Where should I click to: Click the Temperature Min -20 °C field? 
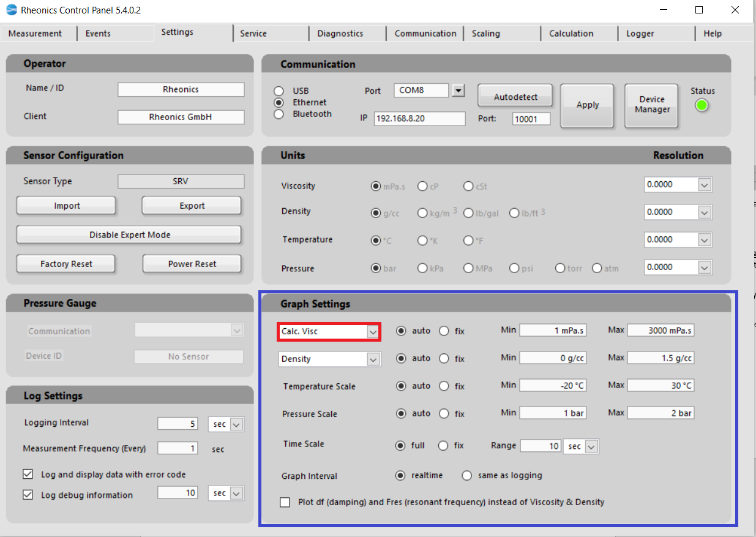click(x=553, y=386)
